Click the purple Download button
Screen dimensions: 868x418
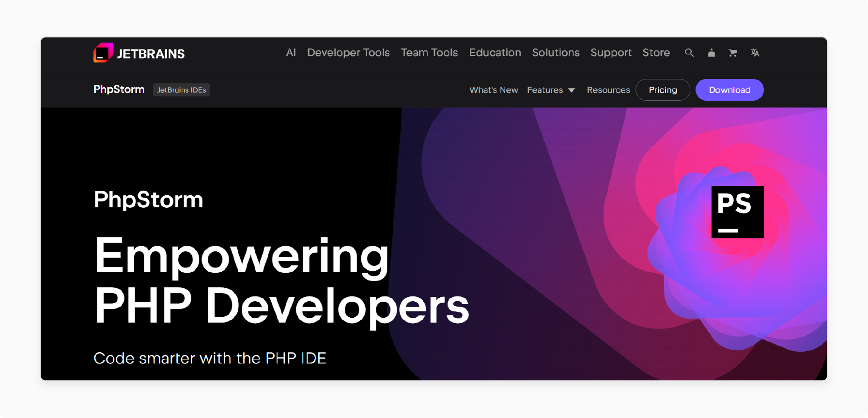coord(729,90)
